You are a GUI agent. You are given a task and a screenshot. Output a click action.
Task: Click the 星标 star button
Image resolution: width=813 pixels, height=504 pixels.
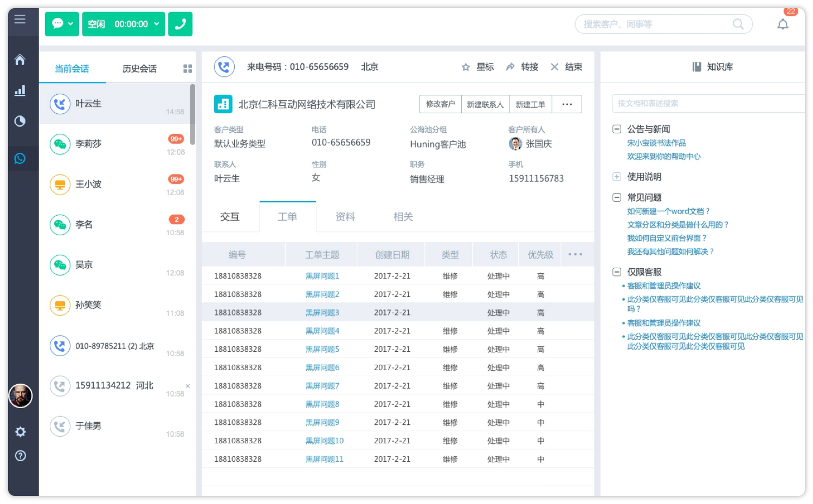pos(478,67)
